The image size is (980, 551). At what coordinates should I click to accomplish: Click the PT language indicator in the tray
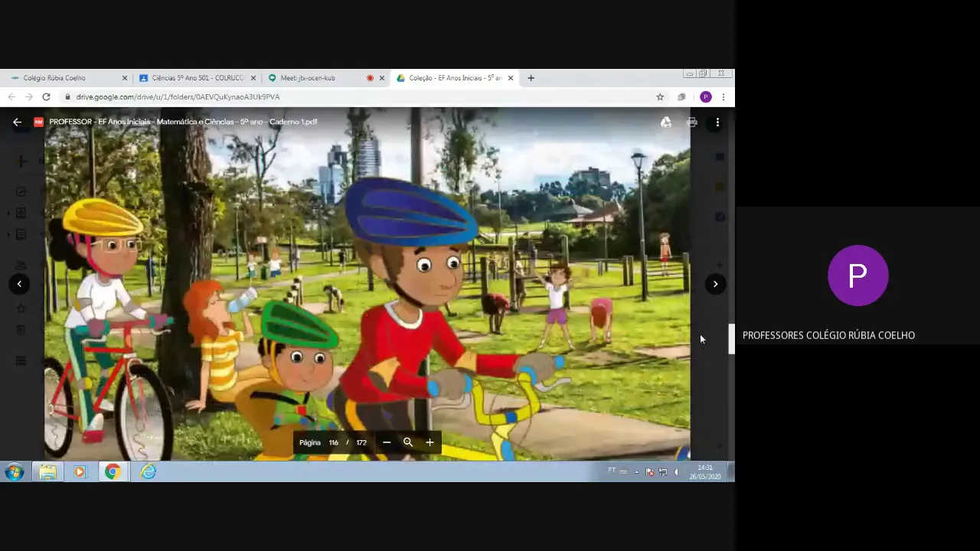point(612,471)
